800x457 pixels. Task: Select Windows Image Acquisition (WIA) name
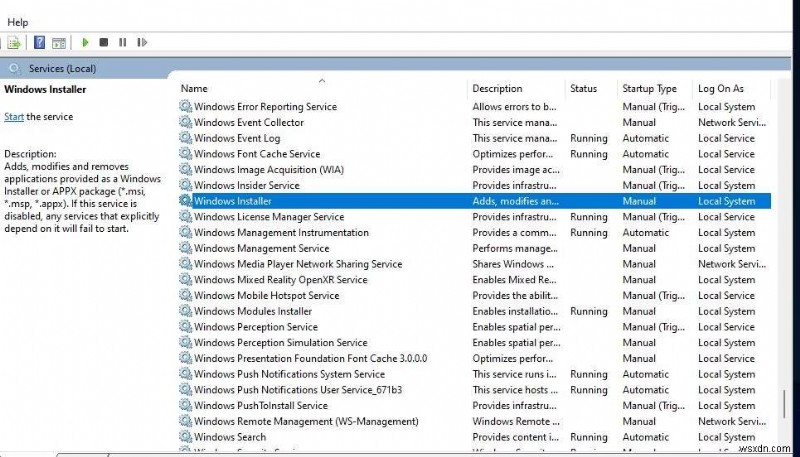click(x=269, y=170)
